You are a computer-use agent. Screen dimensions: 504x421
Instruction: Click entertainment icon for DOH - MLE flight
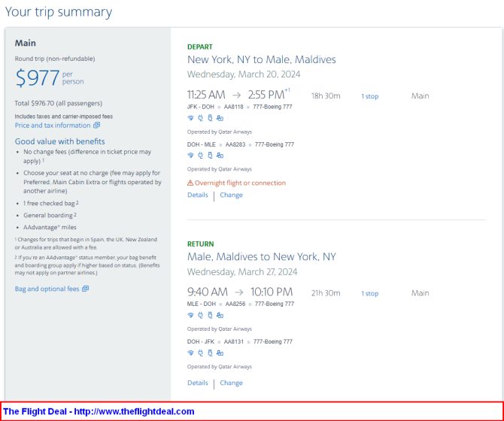(220, 156)
